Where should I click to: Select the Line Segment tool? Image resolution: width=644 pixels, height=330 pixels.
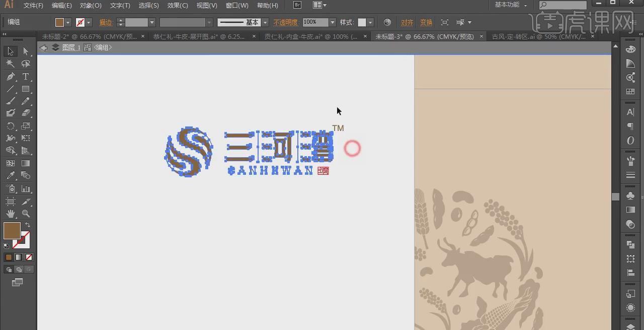[11, 89]
